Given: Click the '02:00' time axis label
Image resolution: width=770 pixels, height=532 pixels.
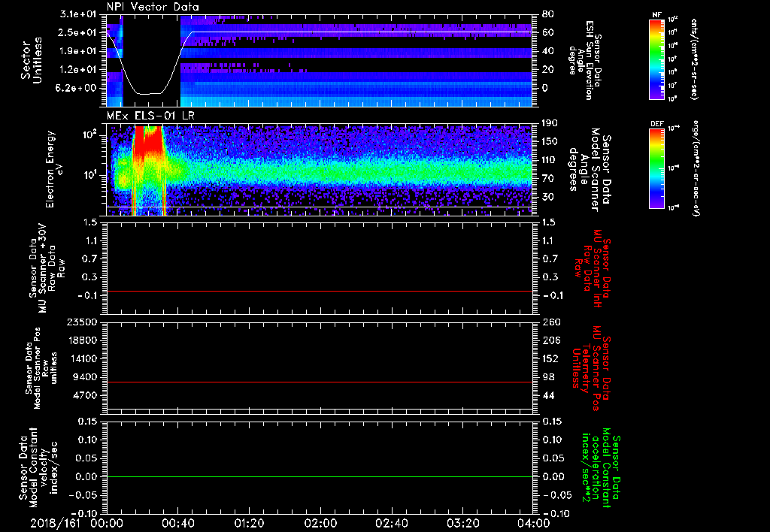Looking at the screenshot, I should 320,523.
